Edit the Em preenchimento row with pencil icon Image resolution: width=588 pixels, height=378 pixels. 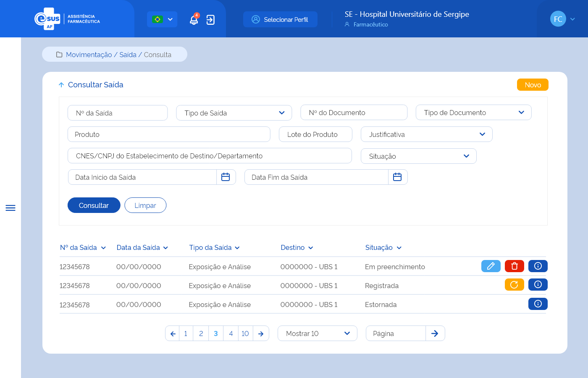[491, 266]
